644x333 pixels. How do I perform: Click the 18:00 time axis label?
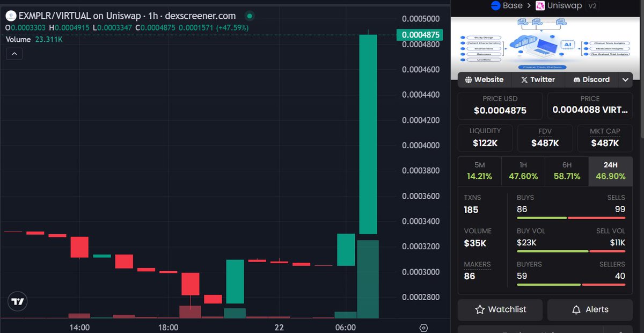168,327
